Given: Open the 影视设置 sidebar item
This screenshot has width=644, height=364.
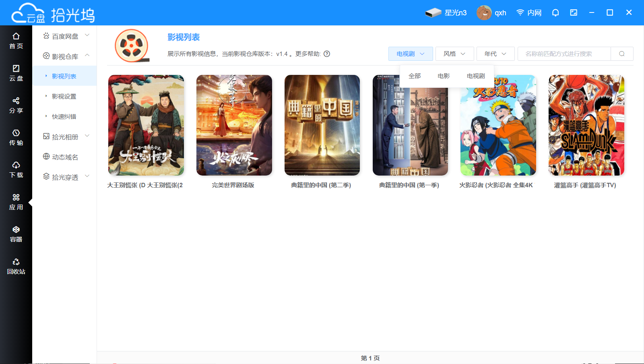Looking at the screenshot, I should [64, 96].
